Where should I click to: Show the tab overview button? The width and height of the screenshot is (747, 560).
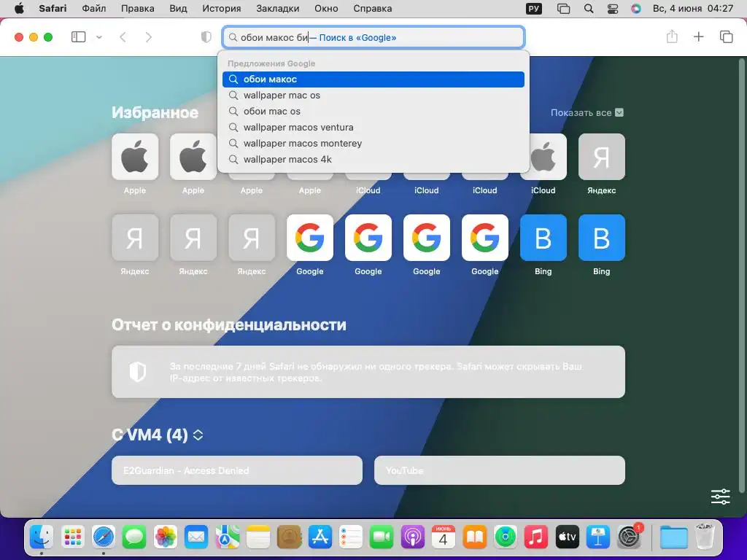click(x=726, y=36)
